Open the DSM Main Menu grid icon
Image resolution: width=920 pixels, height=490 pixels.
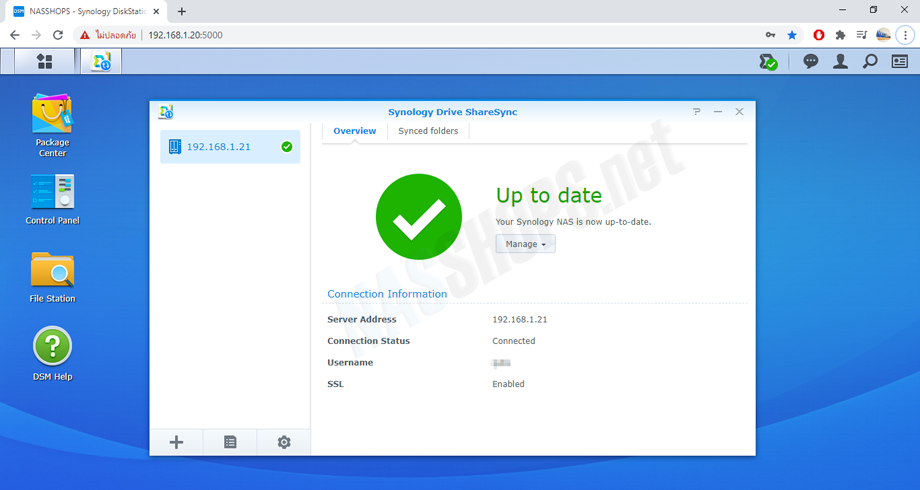click(45, 62)
